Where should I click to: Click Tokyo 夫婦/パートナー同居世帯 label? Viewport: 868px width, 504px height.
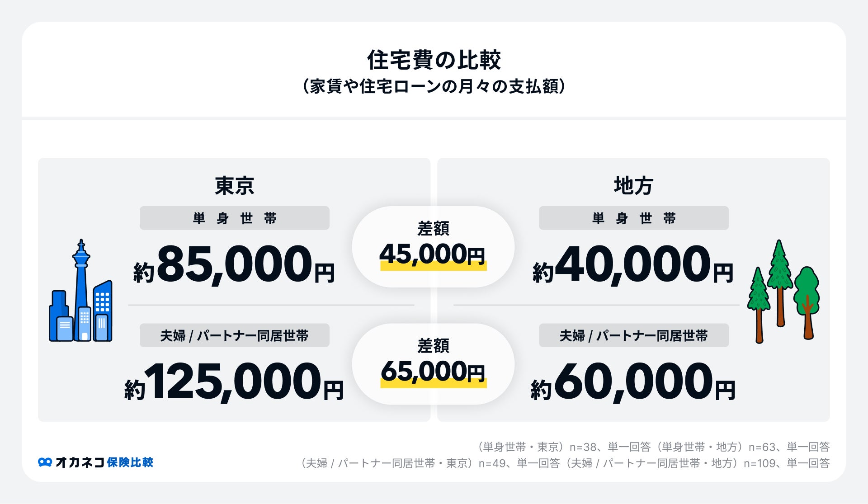coord(234,335)
